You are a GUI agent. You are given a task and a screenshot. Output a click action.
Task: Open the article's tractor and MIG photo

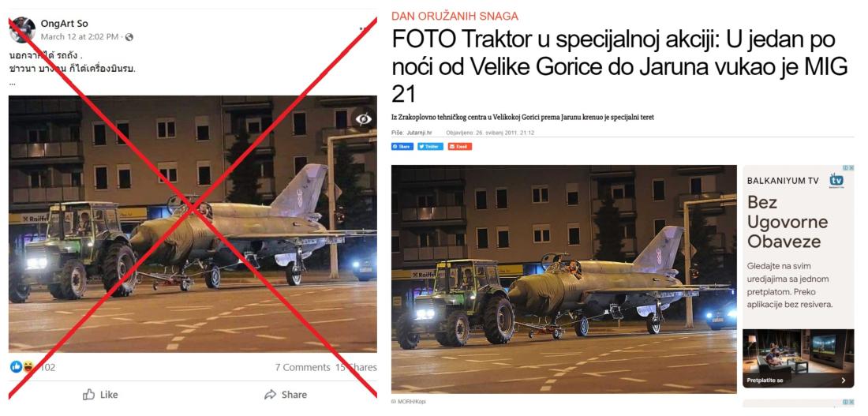pyautogui.click(x=563, y=279)
